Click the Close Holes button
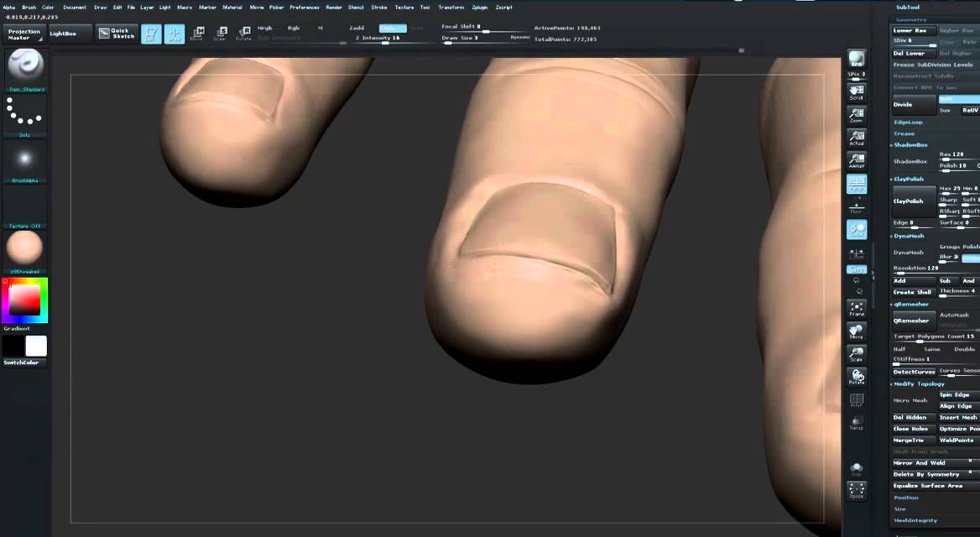The image size is (980, 537). coord(913,429)
